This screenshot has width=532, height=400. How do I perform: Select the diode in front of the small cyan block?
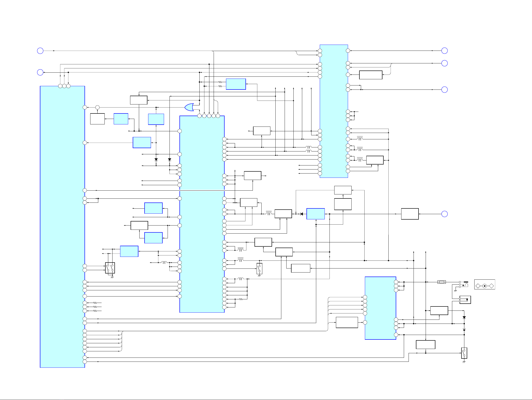[301, 214]
